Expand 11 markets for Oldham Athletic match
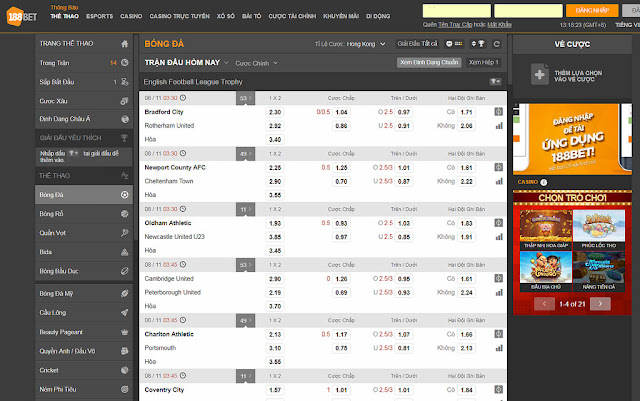 click(245, 209)
